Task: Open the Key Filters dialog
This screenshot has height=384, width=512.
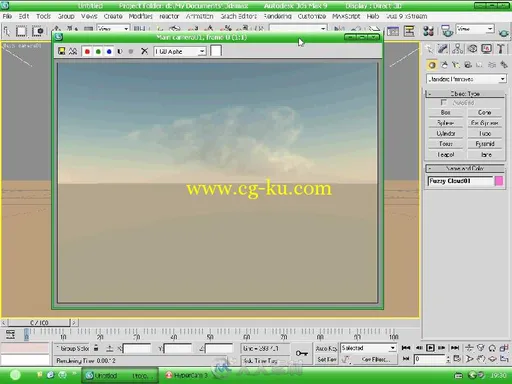Action: [x=375, y=360]
